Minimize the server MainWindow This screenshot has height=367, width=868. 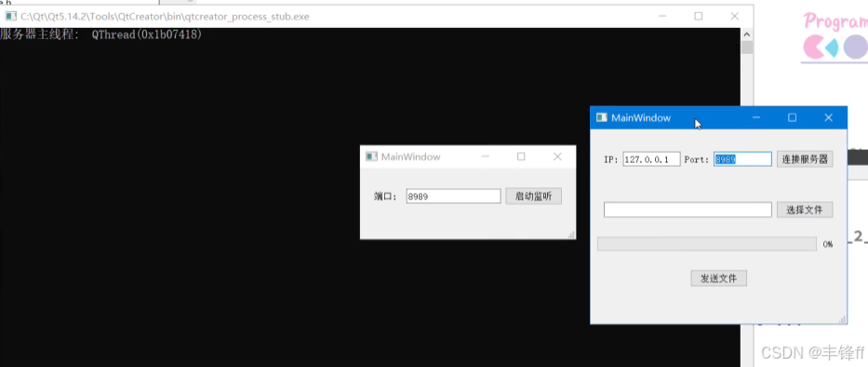(486, 156)
